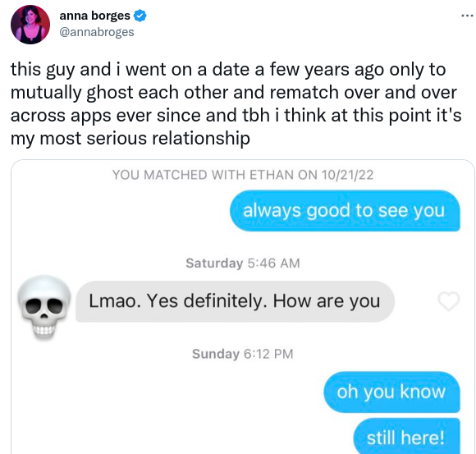This screenshot has height=454, width=476.
Task: Open the @annabroges handle link
Action: pos(97,32)
